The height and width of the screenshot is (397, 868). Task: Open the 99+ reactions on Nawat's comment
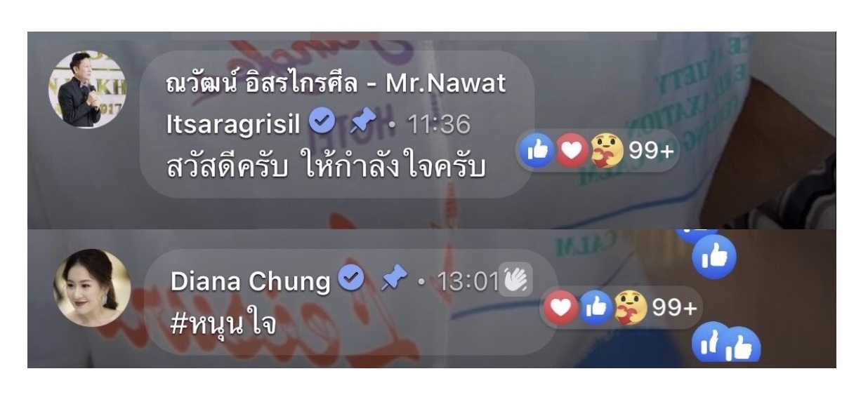(x=650, y=150)
